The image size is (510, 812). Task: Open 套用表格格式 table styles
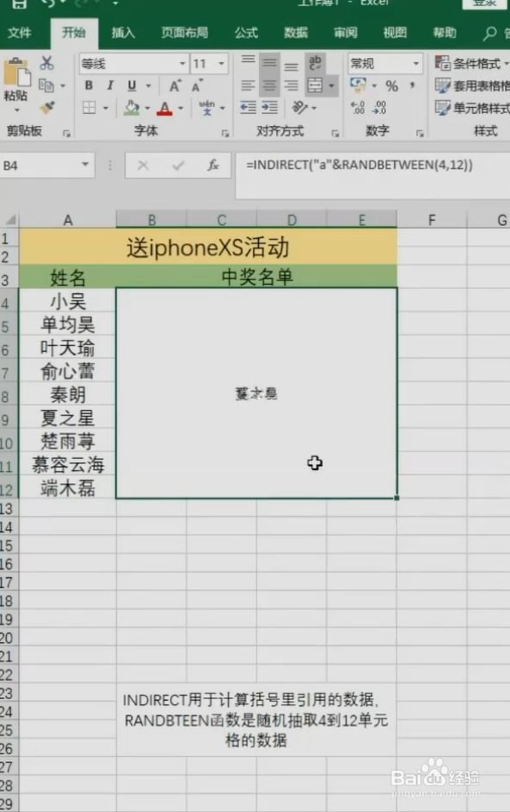point(472,85)
